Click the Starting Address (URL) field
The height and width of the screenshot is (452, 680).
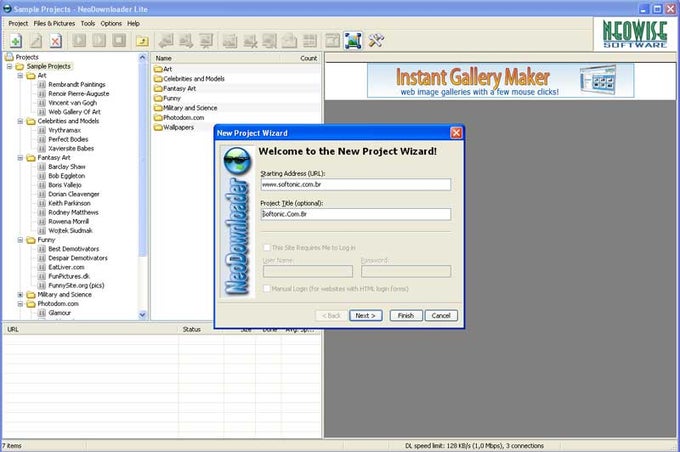point(356,184)
